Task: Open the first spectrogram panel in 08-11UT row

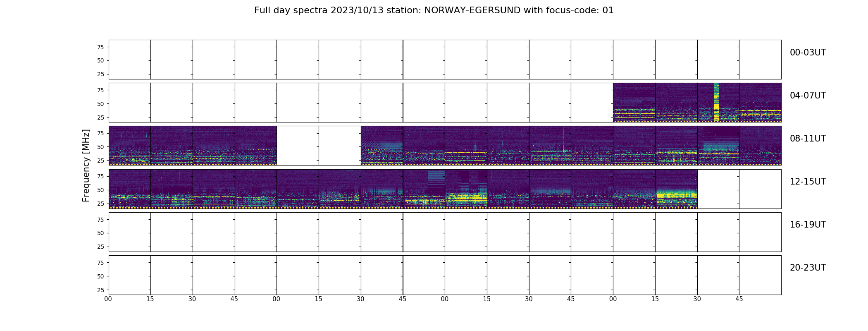Action: coord(130,146)
